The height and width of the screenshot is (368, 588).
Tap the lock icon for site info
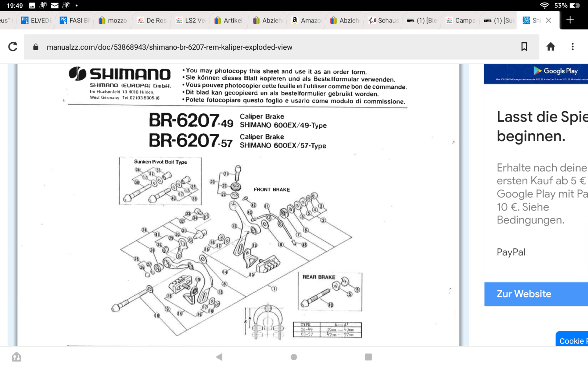[x=36, y=47]
